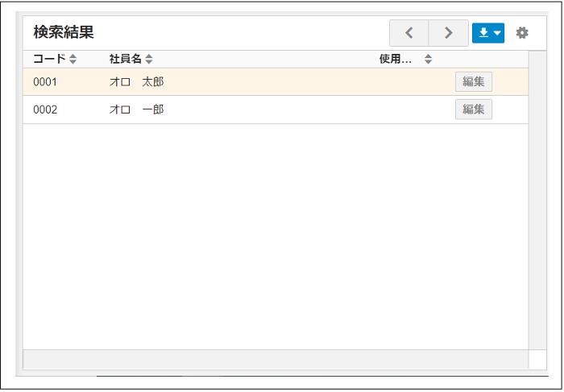
Task: Click the sort arrows beside 社員名
Action: tap(149, 59)
